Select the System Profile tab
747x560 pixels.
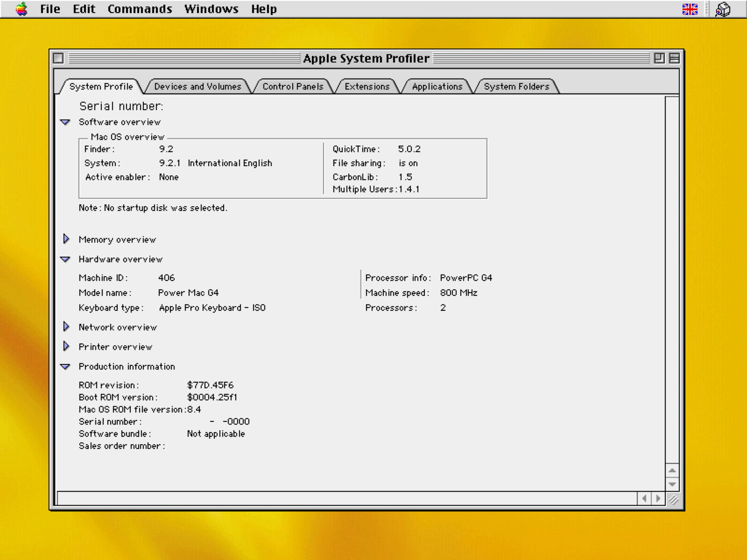101,86
